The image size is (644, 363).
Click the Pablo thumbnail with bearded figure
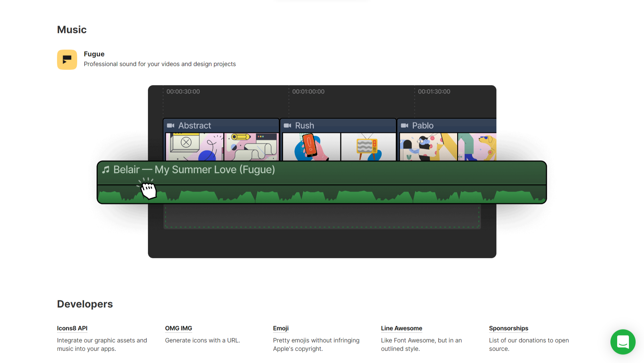tap(428, 147)
